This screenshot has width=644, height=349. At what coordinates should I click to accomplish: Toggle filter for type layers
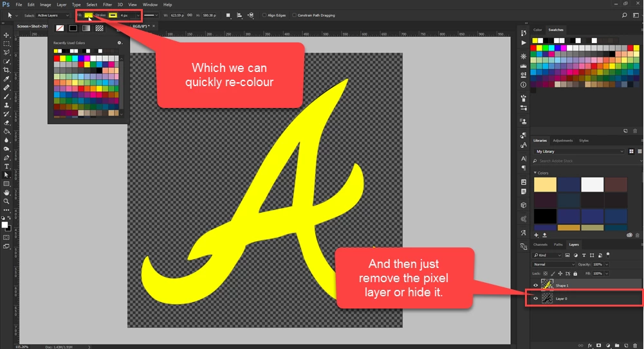(x=584, y=255)
